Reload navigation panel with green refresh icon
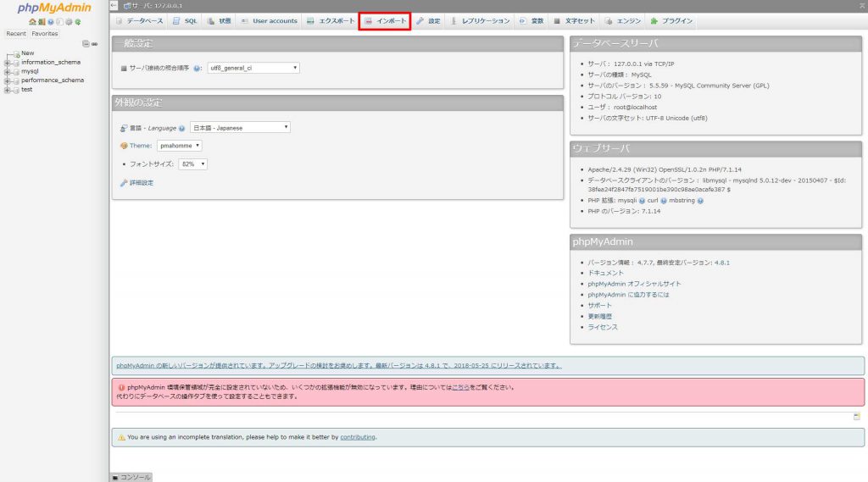 (77, 21)
